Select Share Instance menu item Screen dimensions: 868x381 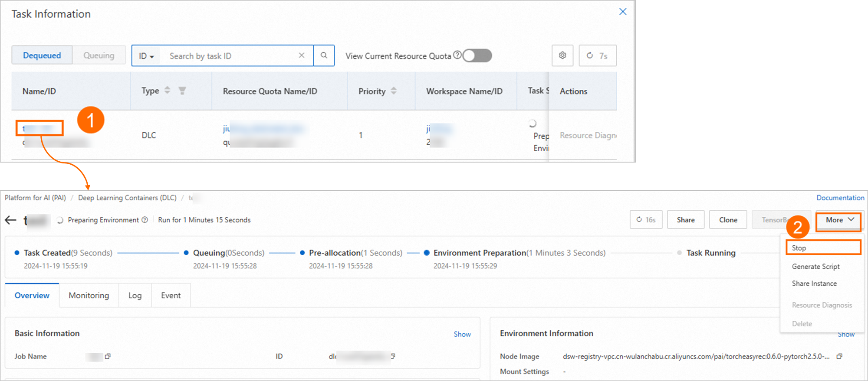pyautogui.click(x=815, y=283)
